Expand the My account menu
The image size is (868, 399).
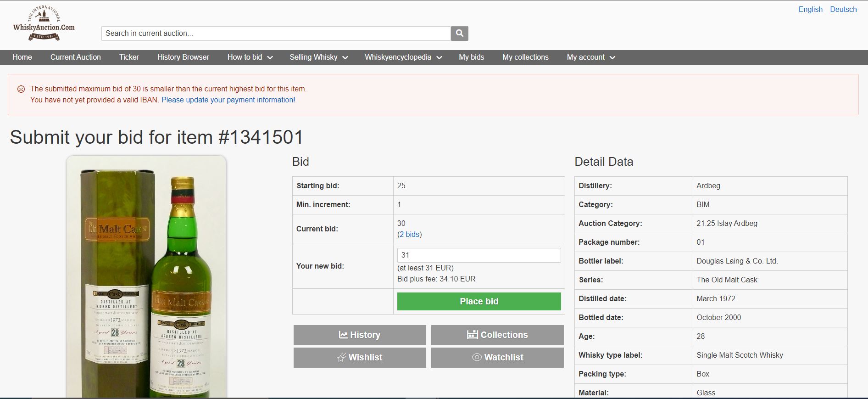pyautogui.click(x=590, y=57)
